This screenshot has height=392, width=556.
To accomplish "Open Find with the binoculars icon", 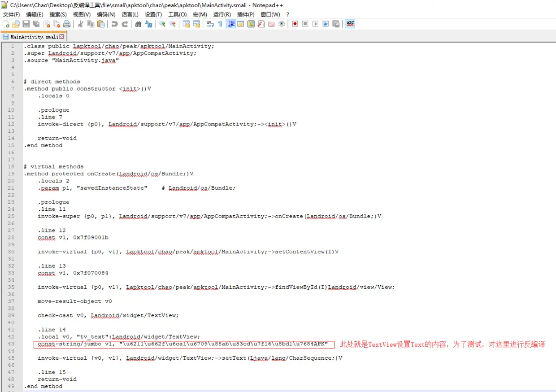I will click(x=138, y=24).
